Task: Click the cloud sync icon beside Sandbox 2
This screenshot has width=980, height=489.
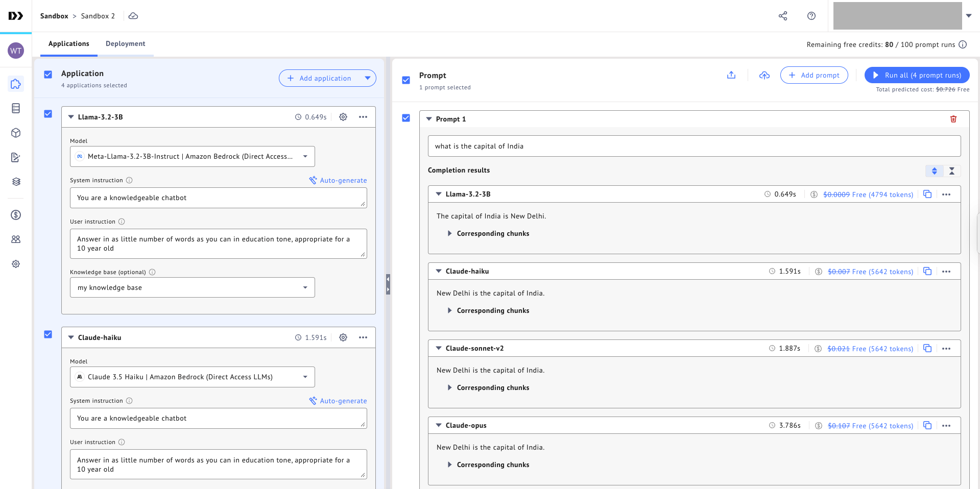Action: click(133, 16)
